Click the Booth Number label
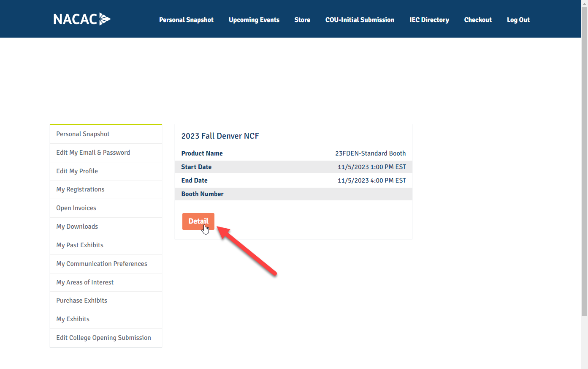588x369 pixels. [203, 194]
